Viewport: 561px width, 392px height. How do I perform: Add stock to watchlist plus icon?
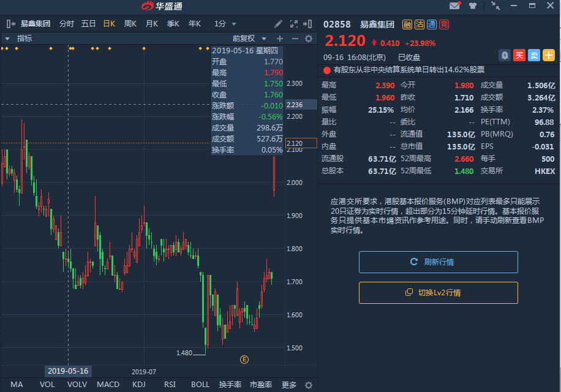pos(549,55)
